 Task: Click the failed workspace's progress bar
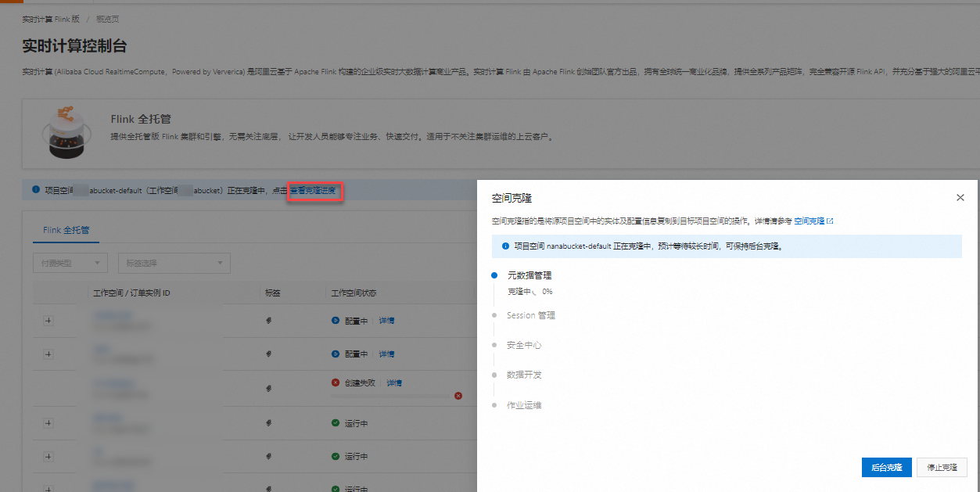(391, 396)
